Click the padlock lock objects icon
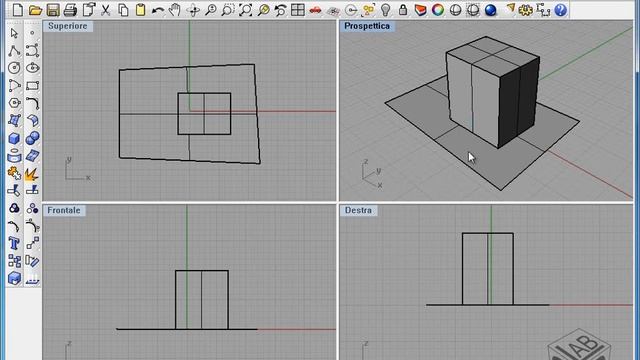 (403, 9)
